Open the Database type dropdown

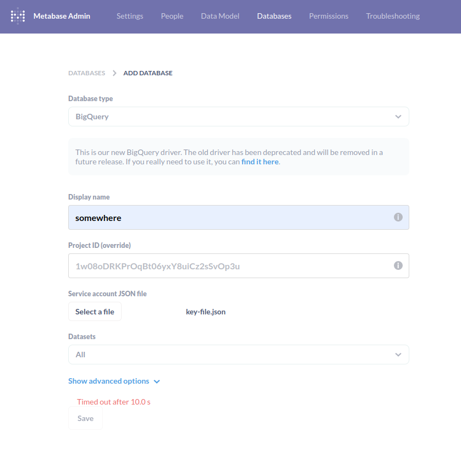coord(238,117)
